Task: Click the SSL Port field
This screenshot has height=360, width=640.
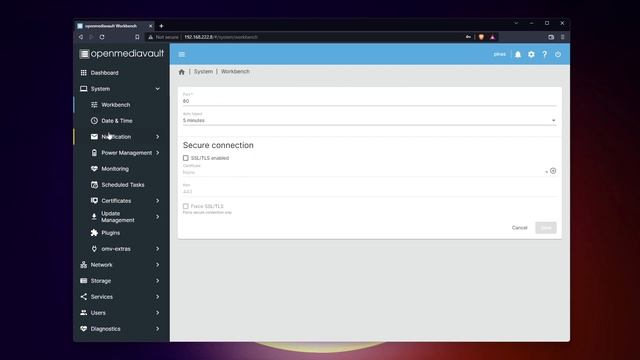Action: 369,191
